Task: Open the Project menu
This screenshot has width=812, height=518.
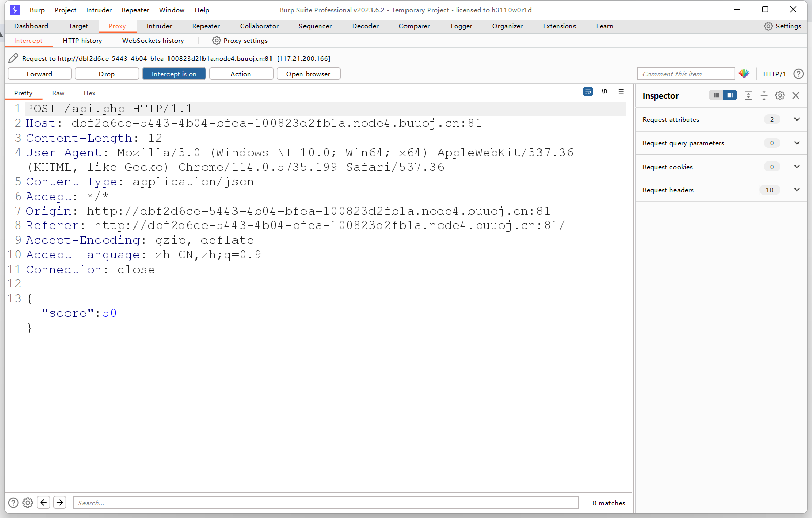Action: (x=65, y=10)
